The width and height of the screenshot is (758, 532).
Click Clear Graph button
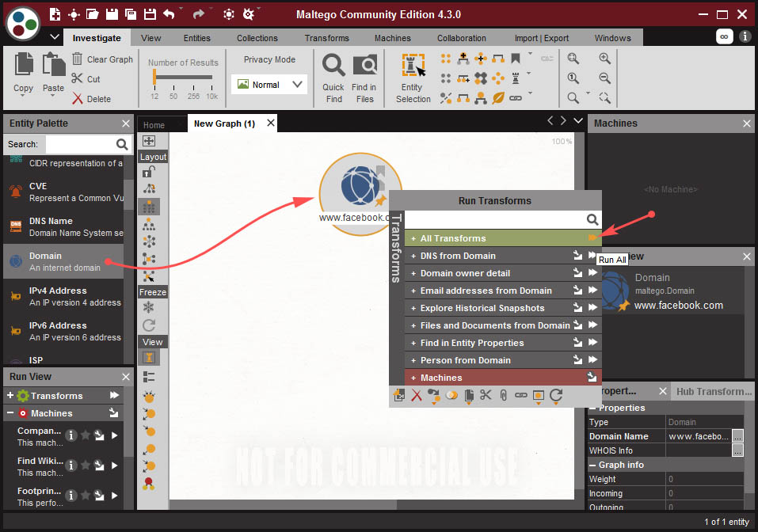point(102,59)
